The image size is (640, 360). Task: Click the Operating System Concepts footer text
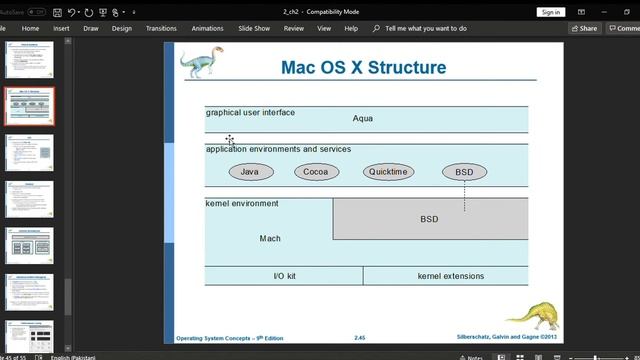coord(229,338)
